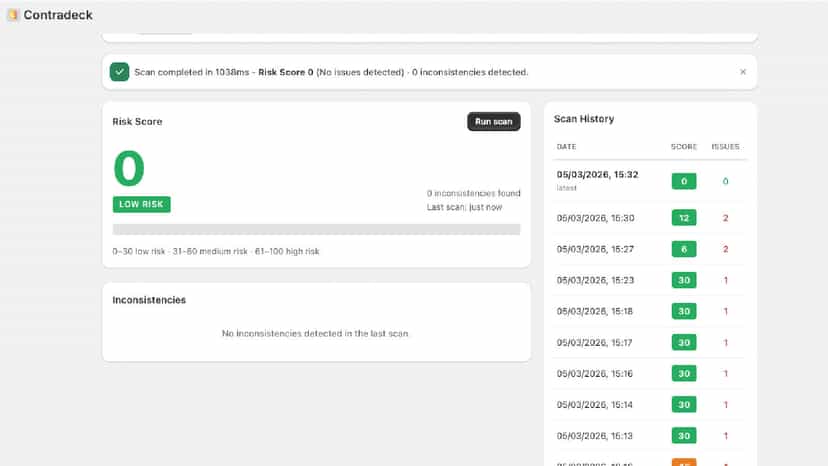The height and width of the screenshot is (466, 828).
Task: Click issues count 2 for 15:30 scan
Action: pos(726,218)
